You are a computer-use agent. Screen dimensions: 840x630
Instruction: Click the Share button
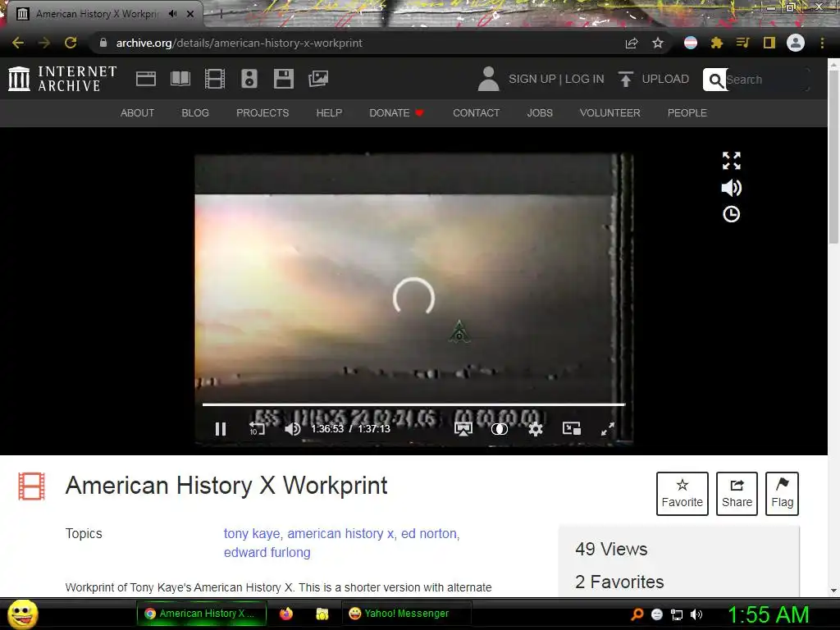pos(737,493)
